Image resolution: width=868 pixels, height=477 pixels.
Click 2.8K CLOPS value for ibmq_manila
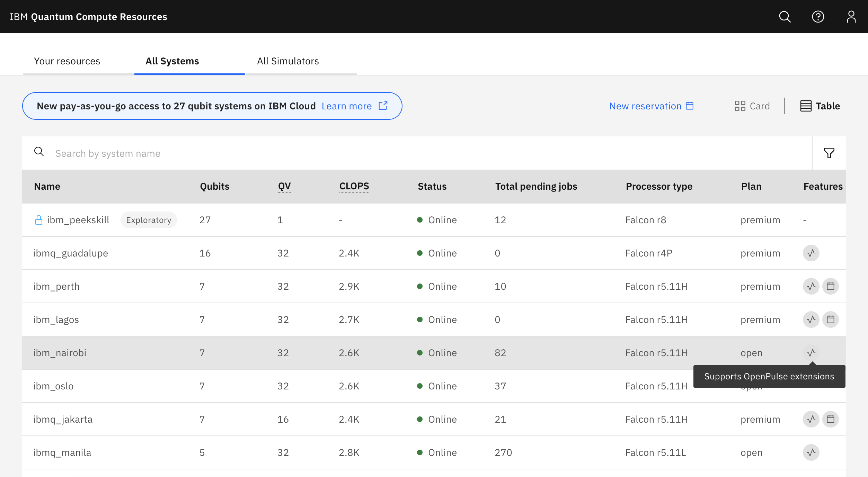[349, 452]
